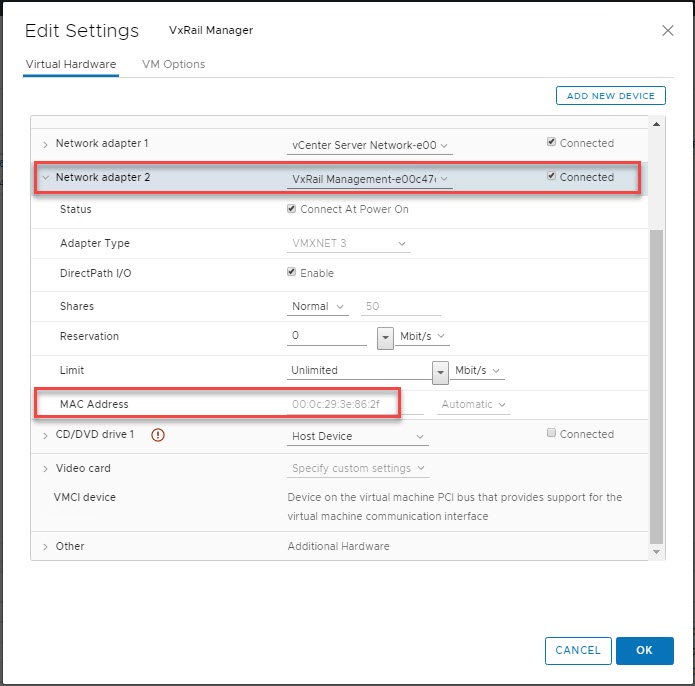Open the VxRail Management network dropdown

click(370, 179)
